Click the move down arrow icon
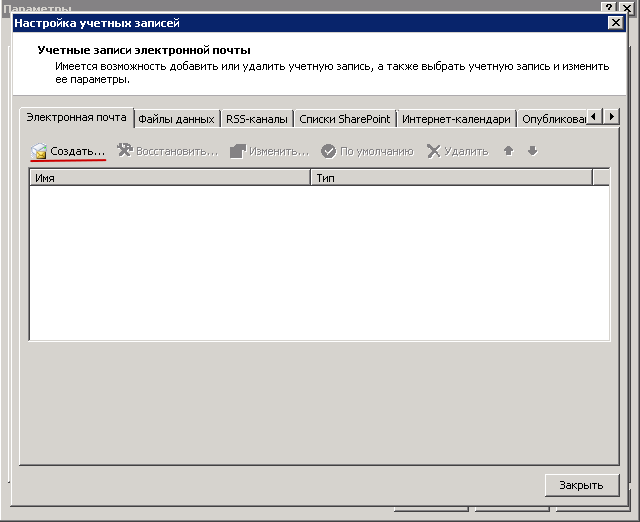Image resolution: width=640 pixels, height=522 pixels. (532, 151)
